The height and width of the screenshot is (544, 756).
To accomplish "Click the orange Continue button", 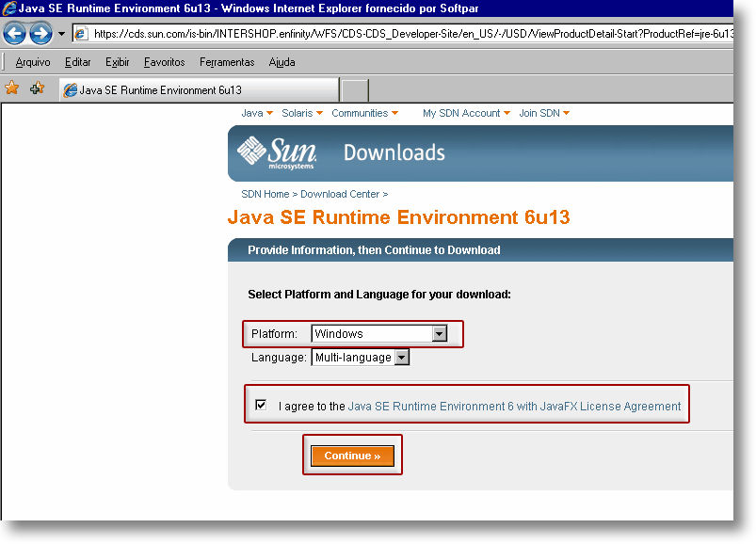I will pyautogui.click(x=352, y=456).
